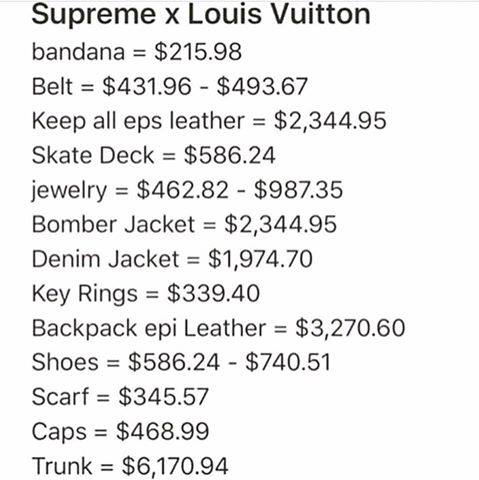Click the Backpack epi Leather text
The height and width of the screenshot is (480, 479).
149,328
